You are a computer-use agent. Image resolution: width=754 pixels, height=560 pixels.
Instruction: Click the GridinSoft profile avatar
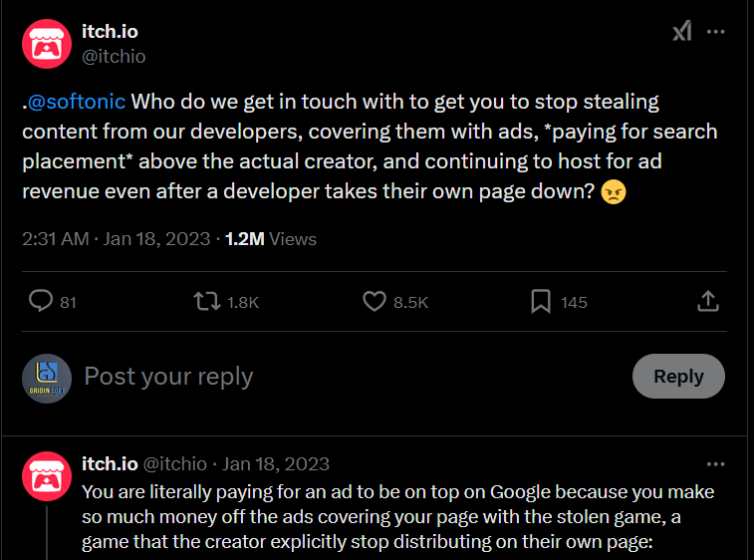point(47,379)
